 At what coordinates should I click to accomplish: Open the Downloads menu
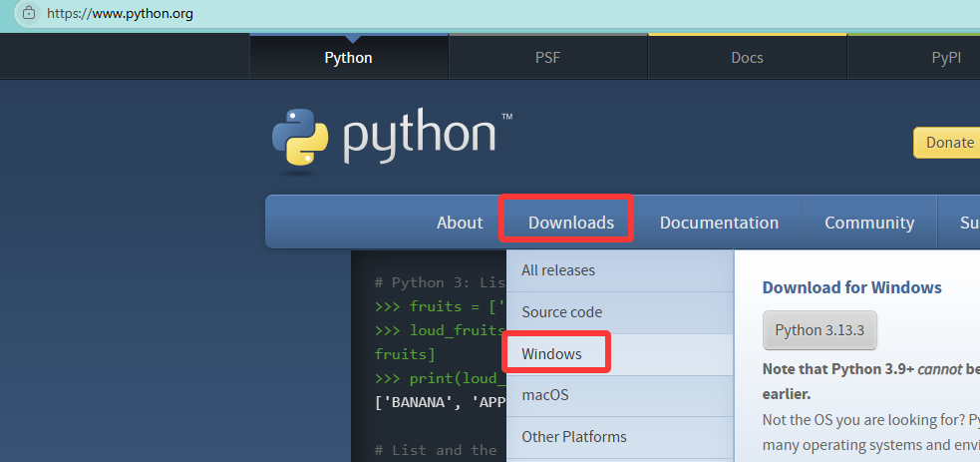coord(571,223)
